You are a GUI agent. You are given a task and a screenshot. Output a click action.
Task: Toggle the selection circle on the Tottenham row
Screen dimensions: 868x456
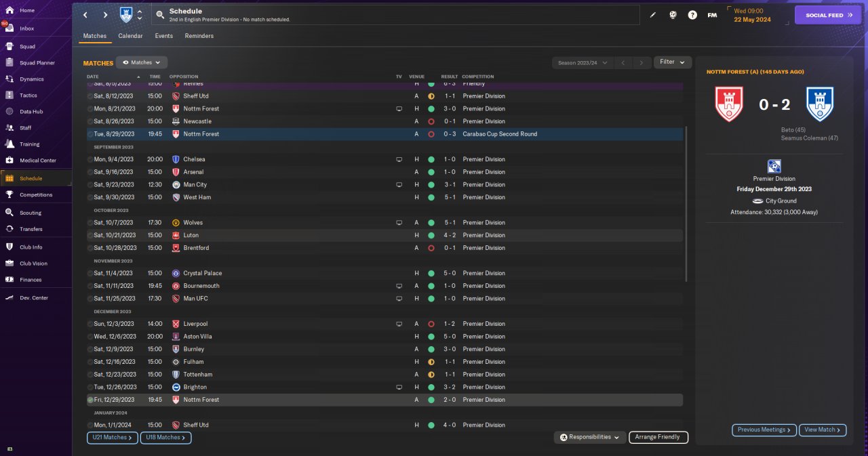[x=90, y=374]
